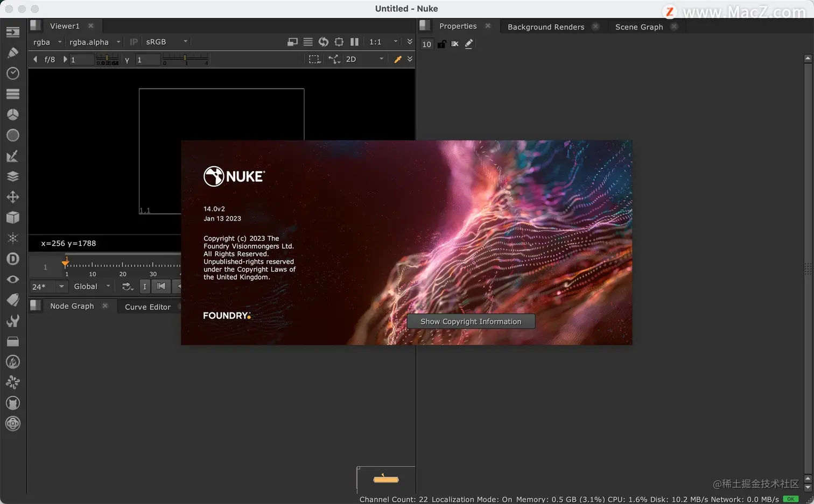Screen dimensions: 814x504
Task: Open the playback loop mode dropdown icon
Action: click(128, 287)
